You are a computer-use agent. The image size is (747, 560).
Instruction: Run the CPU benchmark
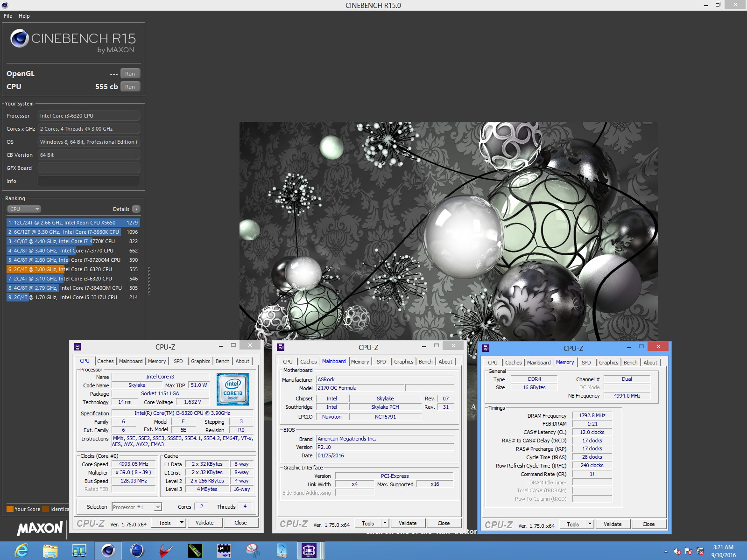[x=130, y=87]
